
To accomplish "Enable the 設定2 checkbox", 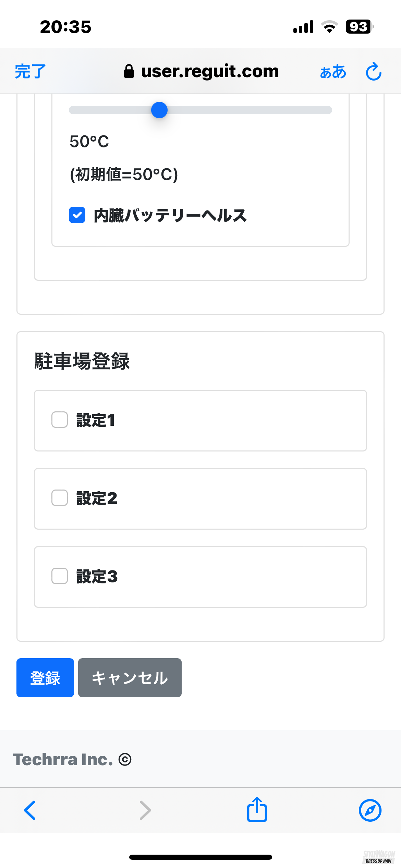I will coord(60,498).
